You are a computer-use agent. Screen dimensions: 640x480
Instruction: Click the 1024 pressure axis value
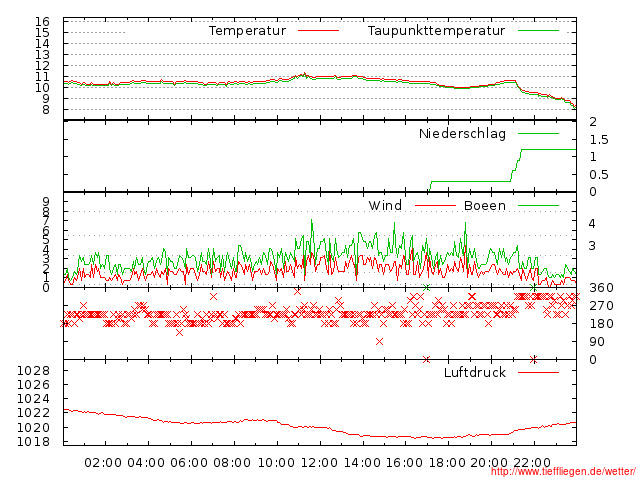[33, 399]
